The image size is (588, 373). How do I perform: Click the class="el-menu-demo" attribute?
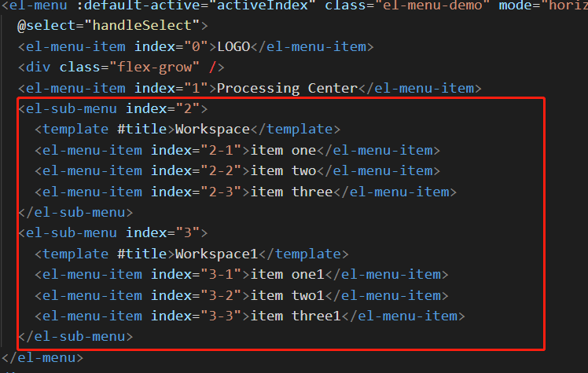(x=407, y=5)
